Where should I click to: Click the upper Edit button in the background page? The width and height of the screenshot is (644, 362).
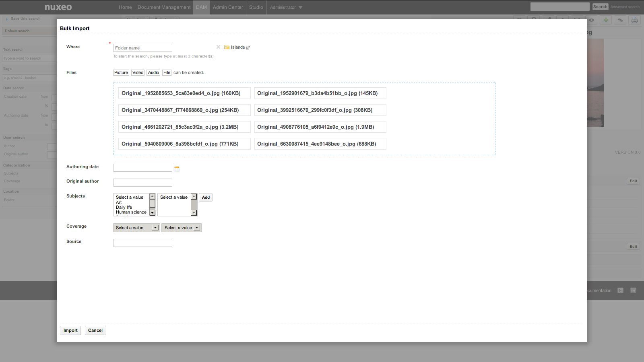point(633,181)
